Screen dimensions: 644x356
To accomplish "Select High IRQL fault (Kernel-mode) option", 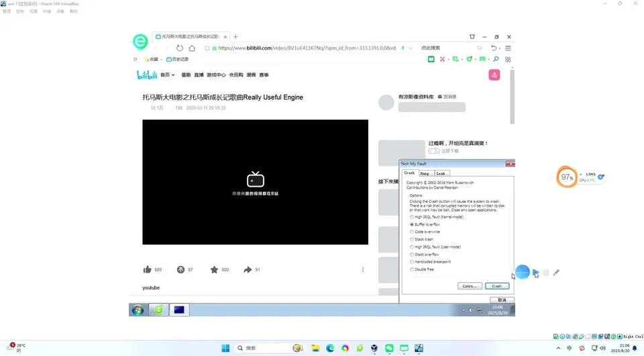I will click(412, 217).
